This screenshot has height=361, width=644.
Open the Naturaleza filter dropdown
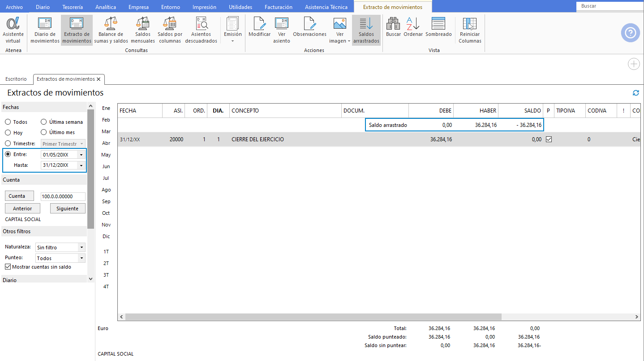[x=81, y=248]
